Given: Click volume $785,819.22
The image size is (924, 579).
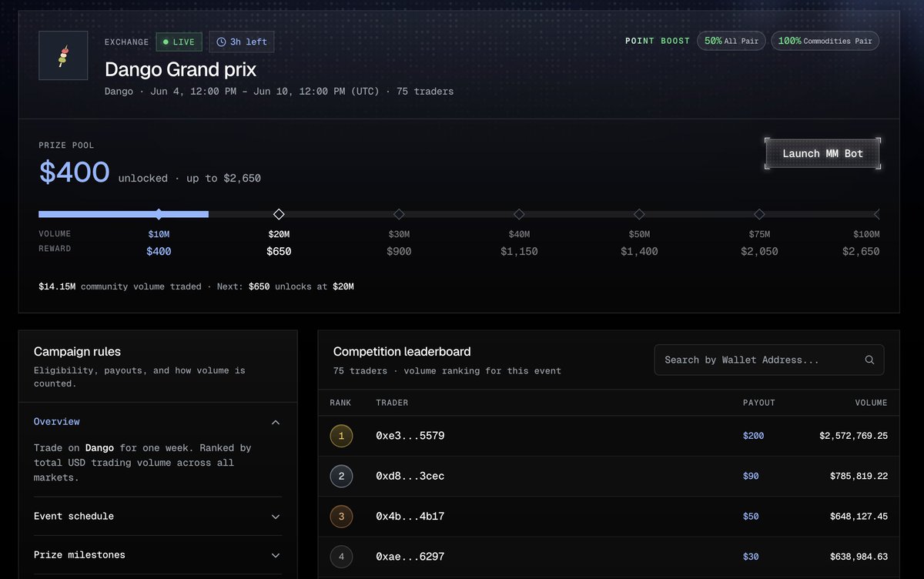Looking at the screenshot, I should [x=859, y=476].
